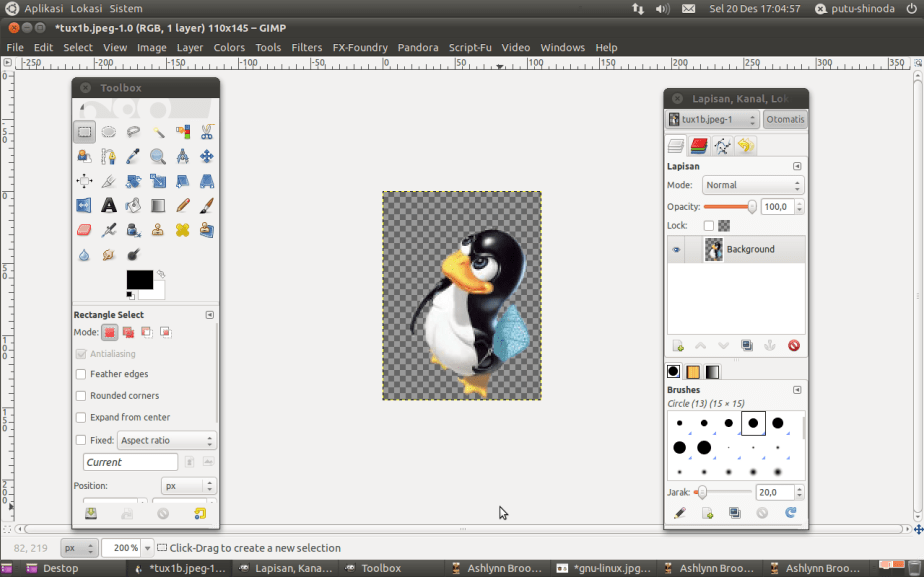The width and height of the screenshot is (924, 577).
Task: Select the Text tool
Action: click(108, 205)
